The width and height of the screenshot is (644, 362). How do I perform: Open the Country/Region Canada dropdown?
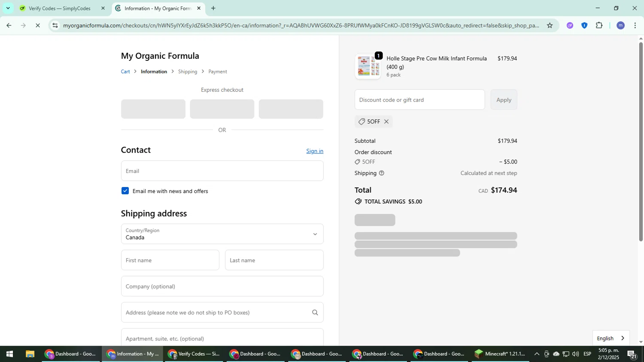(x=222, y=234)
